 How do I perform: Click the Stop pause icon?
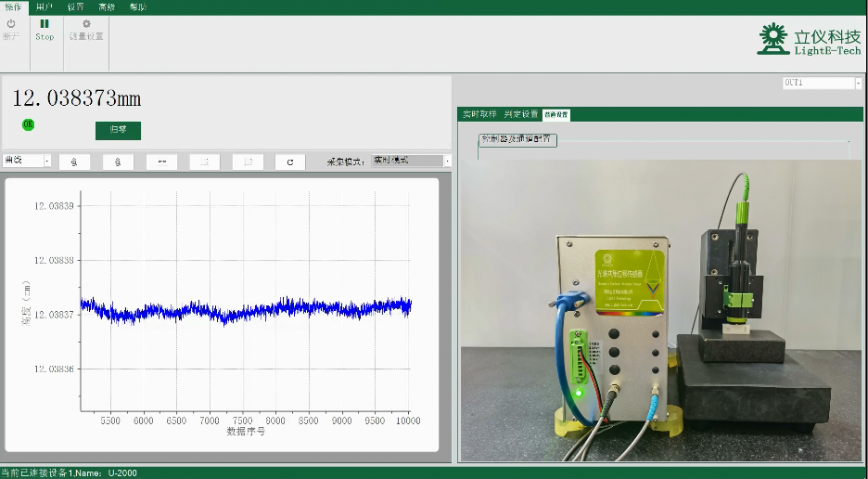[45, 25]
